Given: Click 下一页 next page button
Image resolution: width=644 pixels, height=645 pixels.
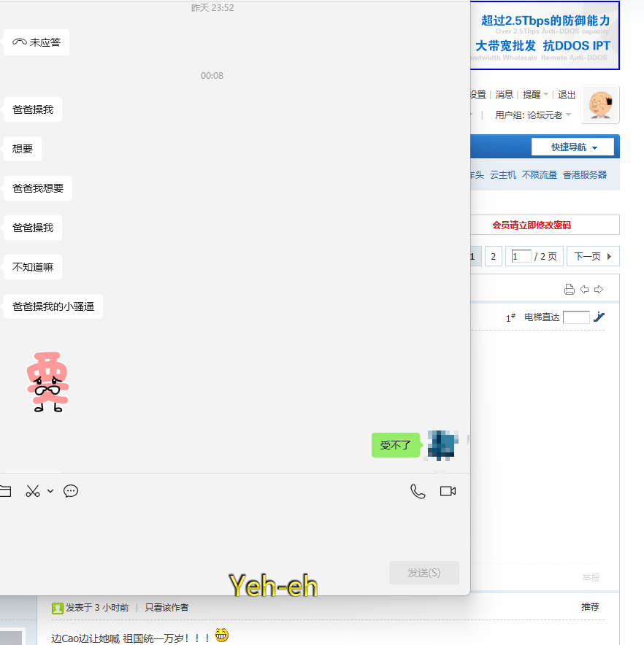Looking at the screenshot, I should (593, 256).
